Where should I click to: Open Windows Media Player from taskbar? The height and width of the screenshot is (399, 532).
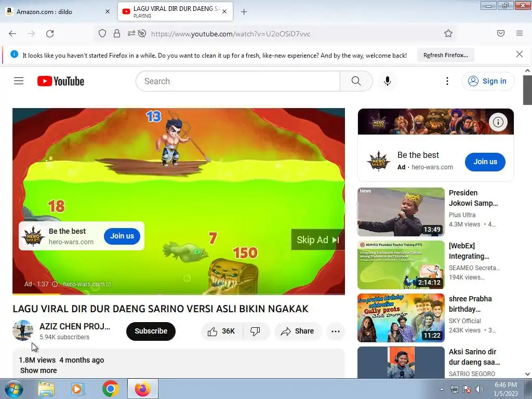78,389
